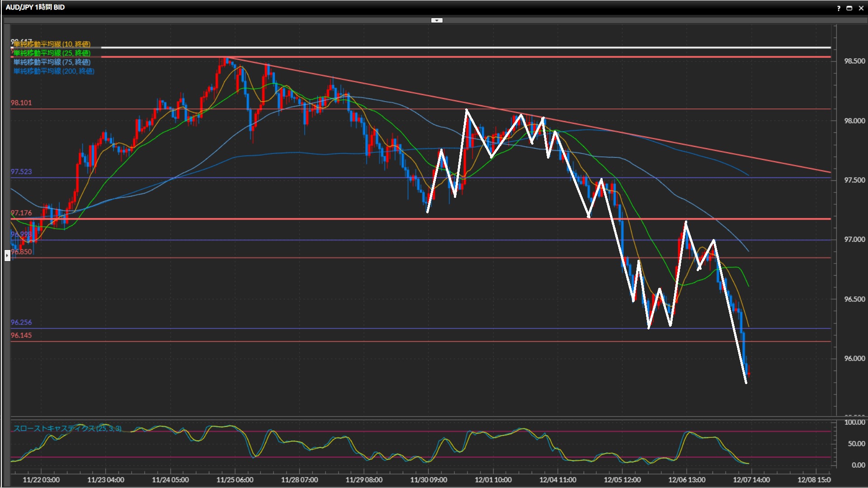The image size is (868, 488).
Task: Click the 12/05 12:00 time axis marker
Action: (x=622, y=480)
